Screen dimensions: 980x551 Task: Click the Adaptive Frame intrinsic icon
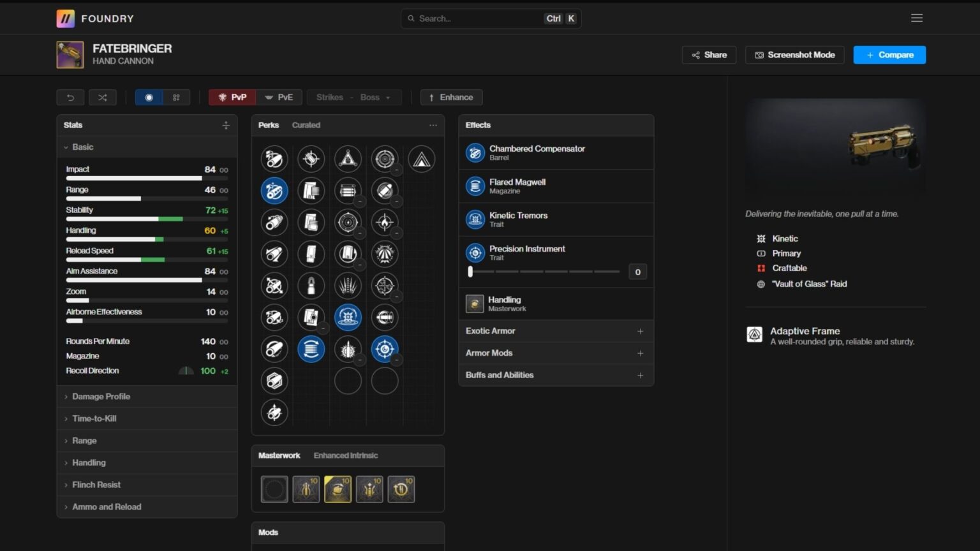754,335
